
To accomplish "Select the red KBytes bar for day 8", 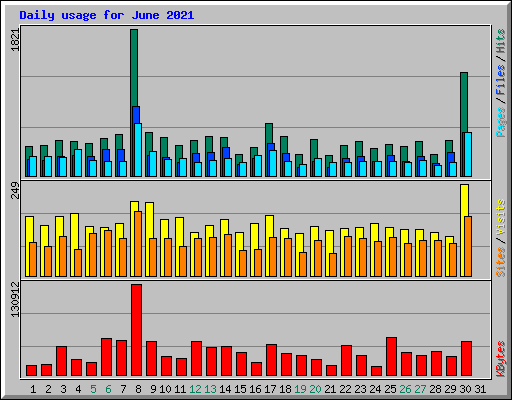I will click(x=136, y=330).
